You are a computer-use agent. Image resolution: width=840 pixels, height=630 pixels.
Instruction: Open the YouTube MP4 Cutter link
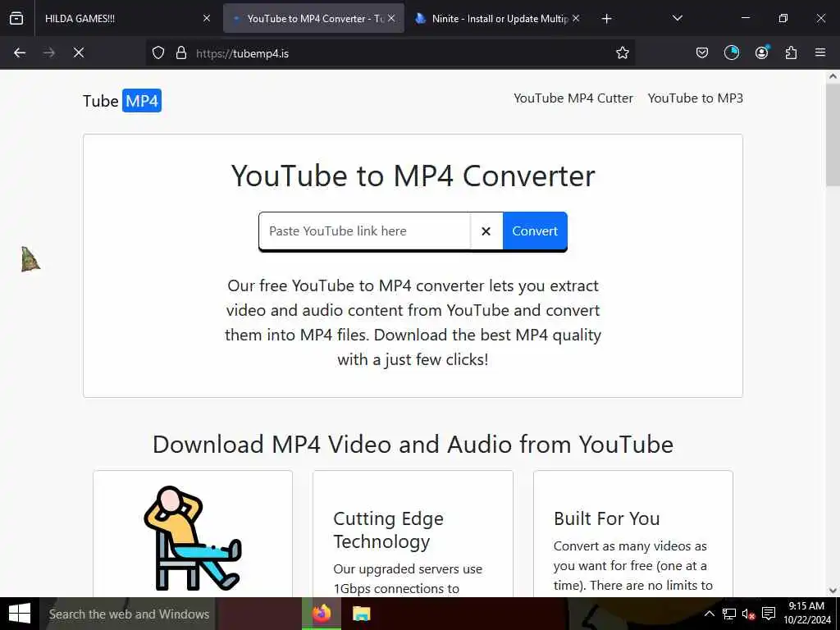coord(573,98)
